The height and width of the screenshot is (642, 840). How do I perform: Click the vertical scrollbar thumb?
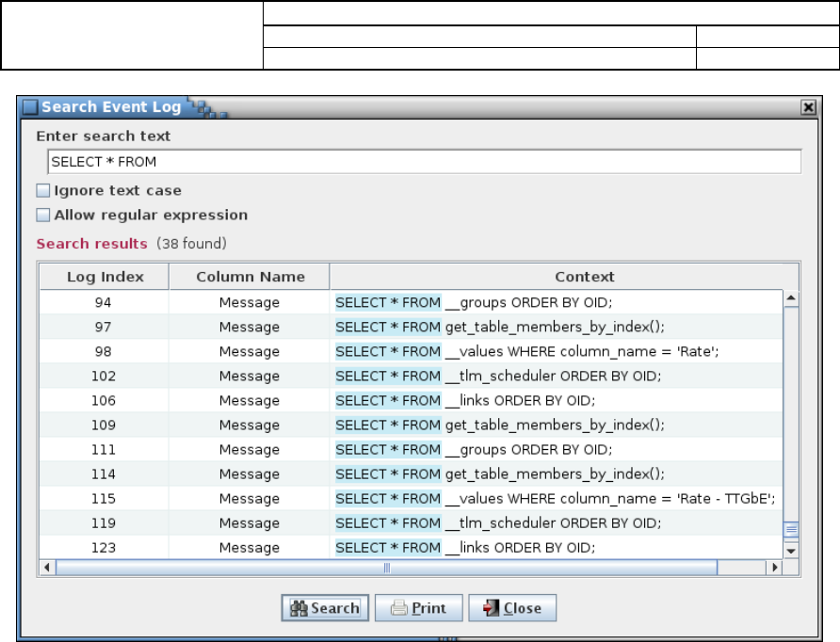791,530
